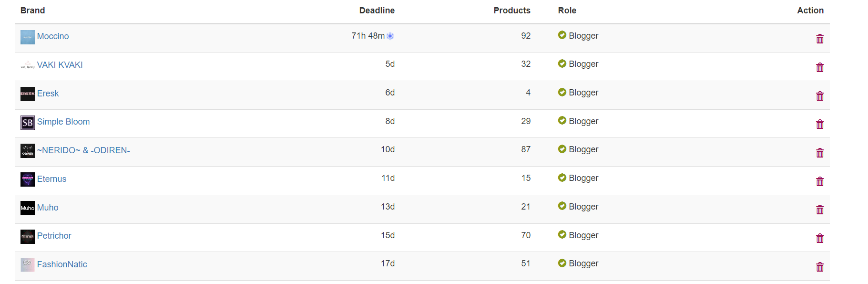This screenshot has height=284, width=868.
Task: Click trash icon for ~NERIDO~ & -ODIREN-
Action: pos(819,153)
